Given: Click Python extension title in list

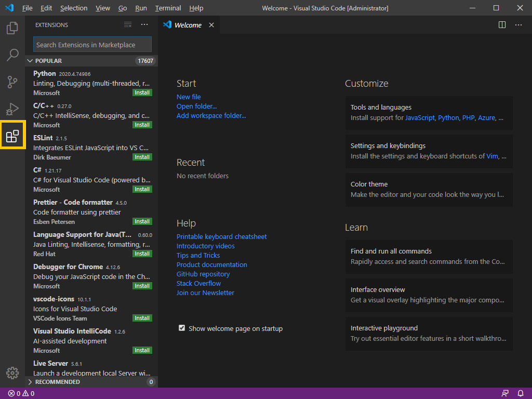Looking at the screenshot, I should [x=45, y=74].
